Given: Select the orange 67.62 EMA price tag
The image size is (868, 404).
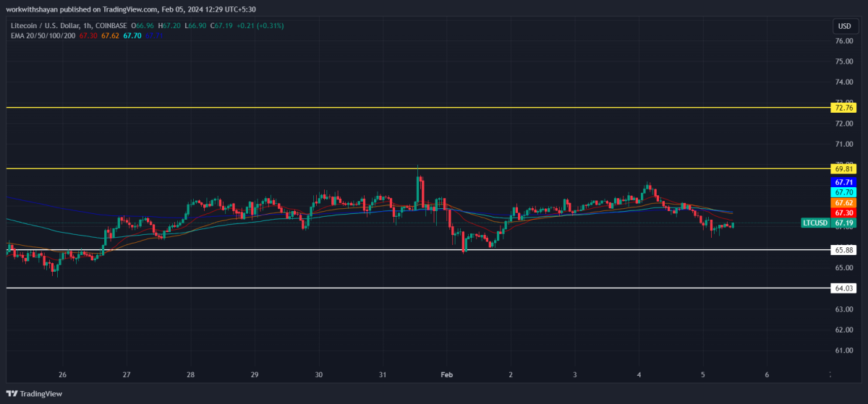Looking at the screenshot, I should pos(843,203).
